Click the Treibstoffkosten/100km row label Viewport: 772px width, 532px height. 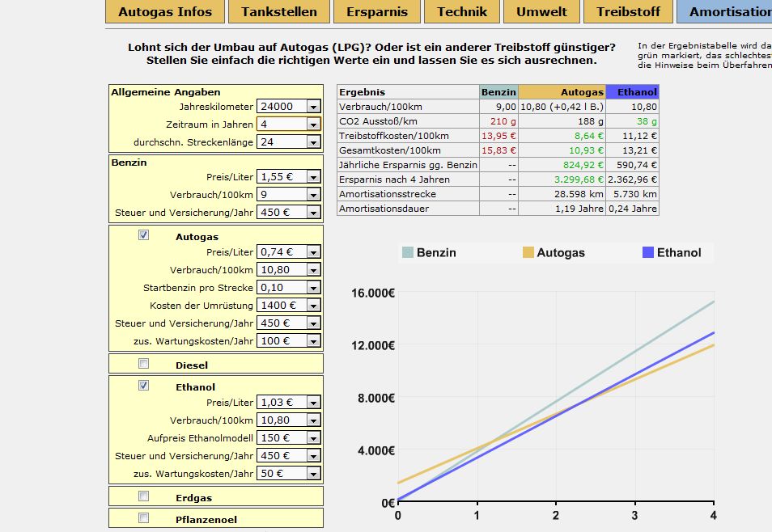(x=394, y=136)
